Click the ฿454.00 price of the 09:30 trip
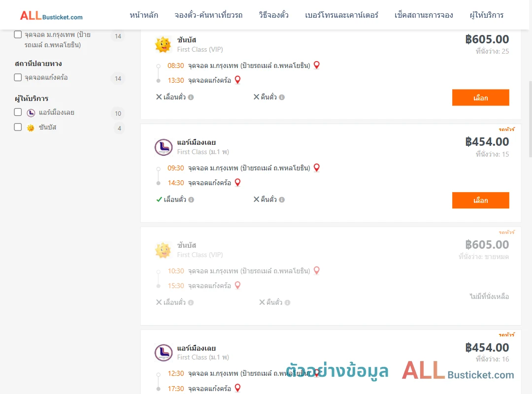Viewport: 532px width, 394px height. 487,142
